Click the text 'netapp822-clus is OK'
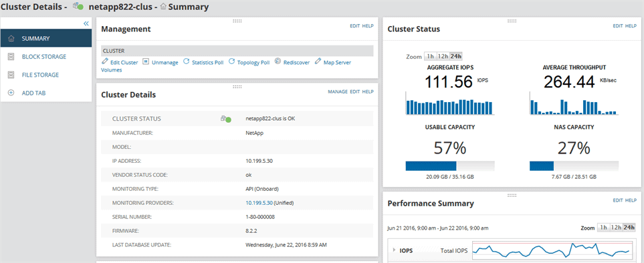Screen dimensions: 644x263 [270, 119]
